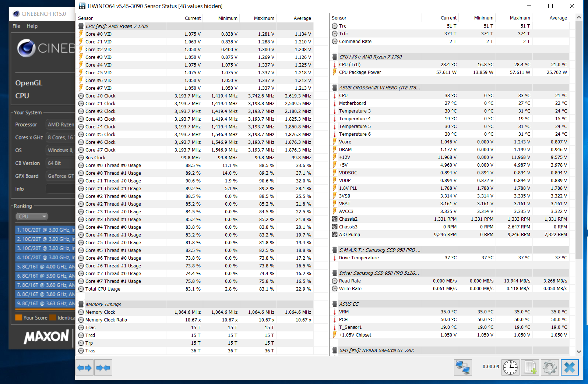Select the ASUS CROSSHAIR VI HERO group header
This screenshot has height=384, width=588.
(x=450, y=88)
